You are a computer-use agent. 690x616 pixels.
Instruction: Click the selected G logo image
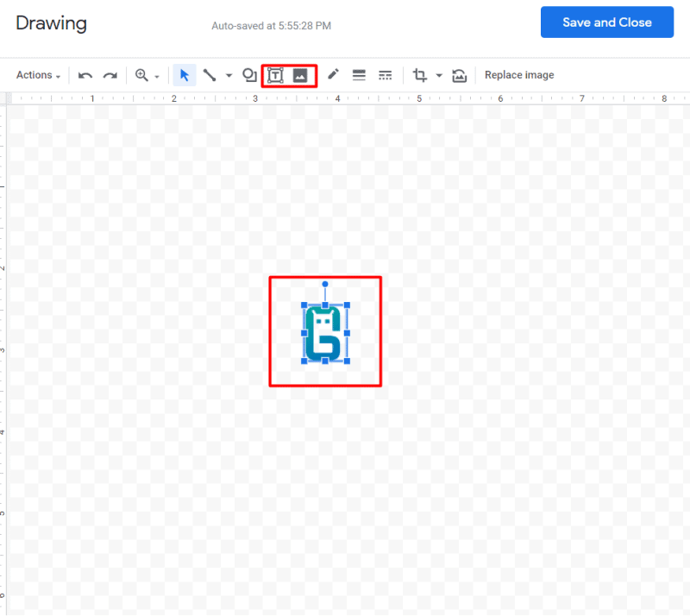pyautogui.click(x=324, y=333)
